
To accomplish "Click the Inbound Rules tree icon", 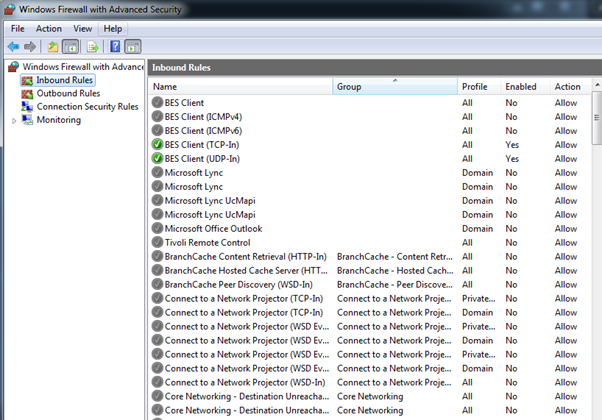I will click(x=27, y=80).
